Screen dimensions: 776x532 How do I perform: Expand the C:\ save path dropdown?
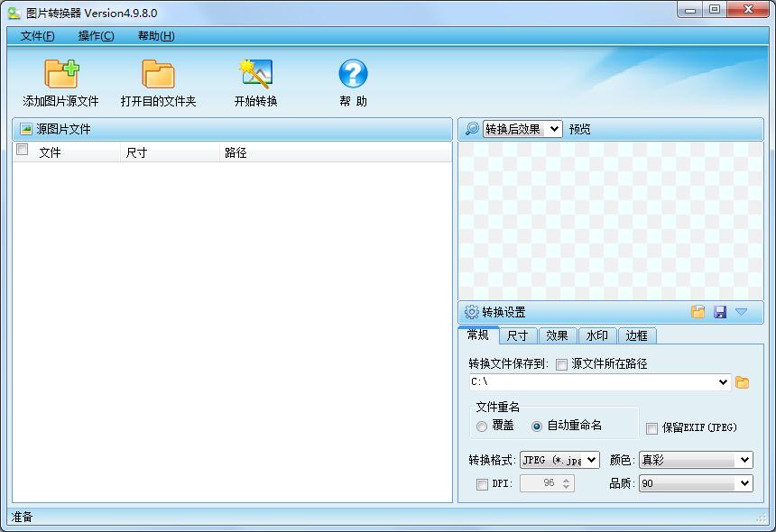[723, 381]
